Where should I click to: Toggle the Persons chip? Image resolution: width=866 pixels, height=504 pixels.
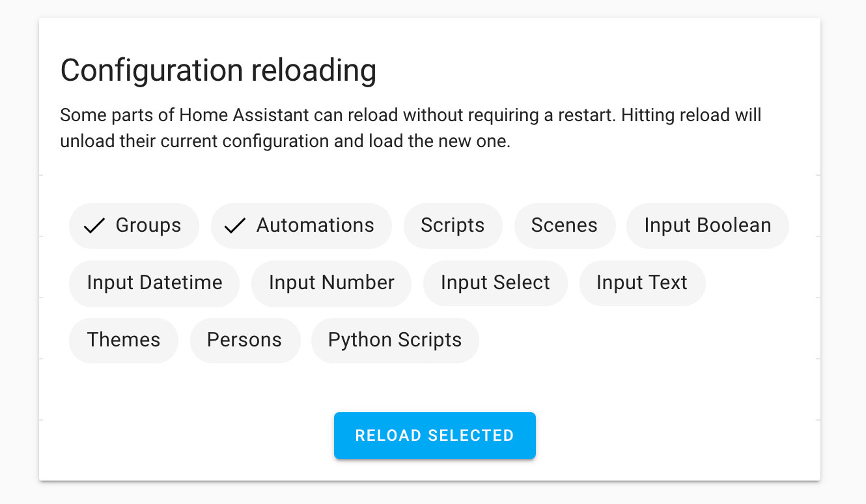click(244, 340)
